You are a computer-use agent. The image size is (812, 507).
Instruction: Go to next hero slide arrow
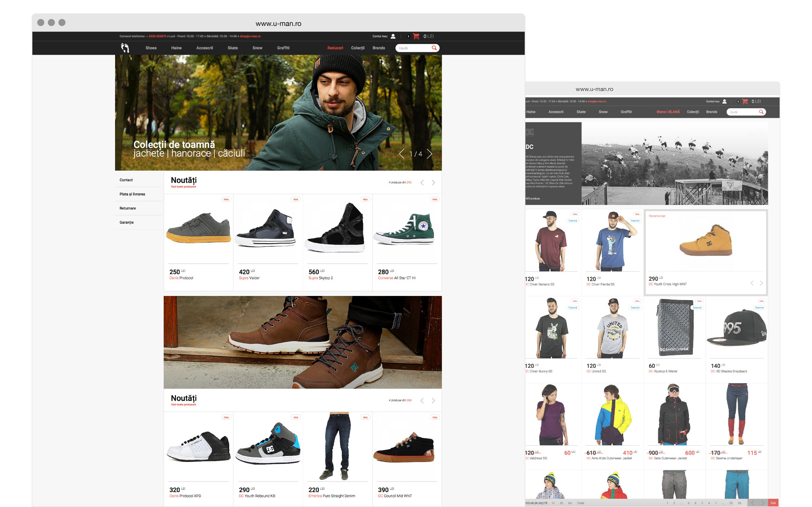pyautogui.click(x=430, y=154)
